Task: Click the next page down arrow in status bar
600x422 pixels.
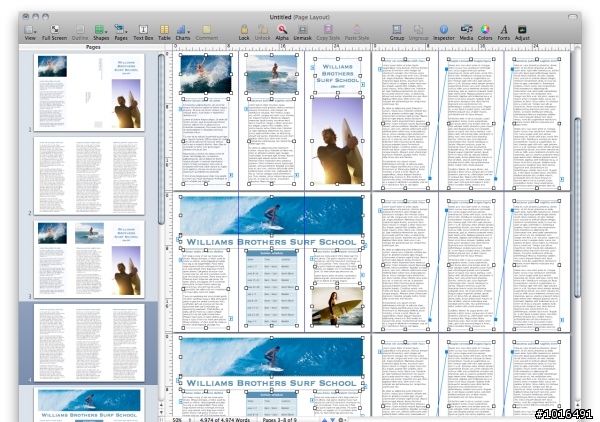Action: (x=332, y=420)
